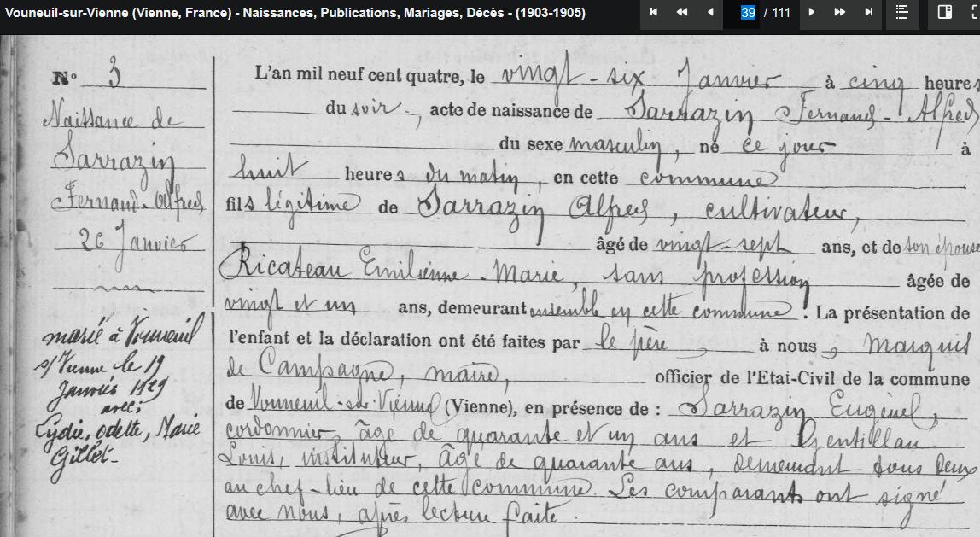Go to the first page of the register

point(654,12)
